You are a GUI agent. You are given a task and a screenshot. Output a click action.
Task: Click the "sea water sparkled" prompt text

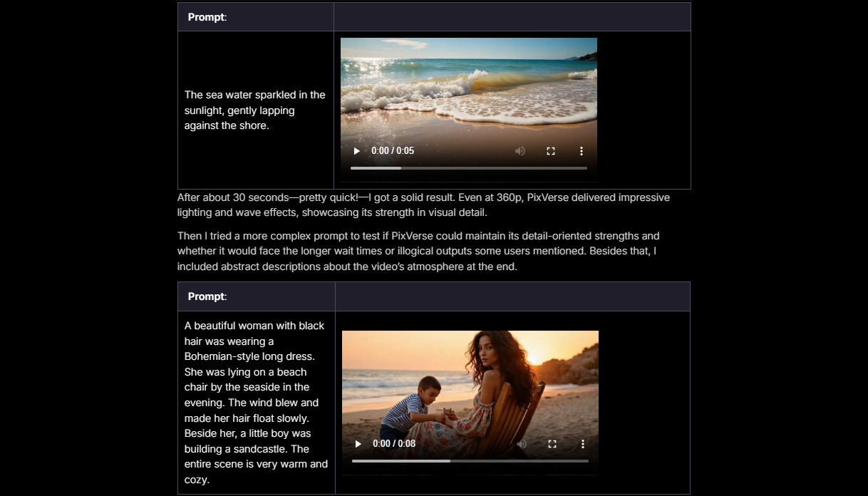[254, 110]
